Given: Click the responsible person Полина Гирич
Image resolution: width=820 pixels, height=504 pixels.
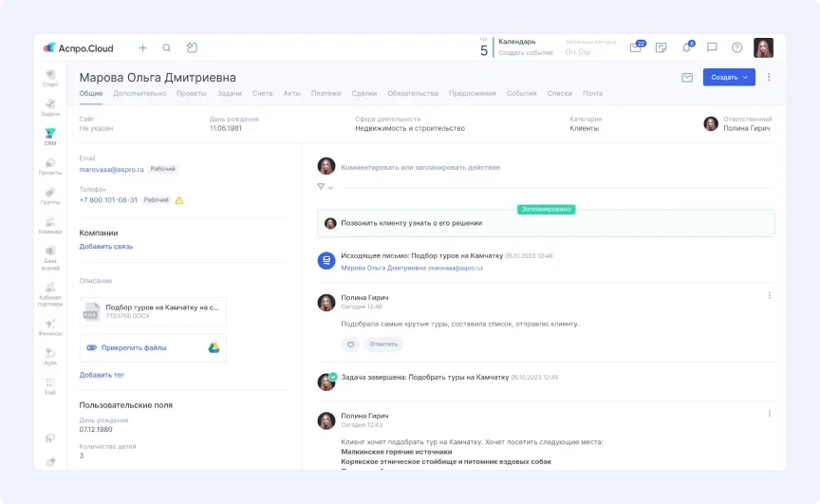Looking at the screenshot, I should pos(747,128).
